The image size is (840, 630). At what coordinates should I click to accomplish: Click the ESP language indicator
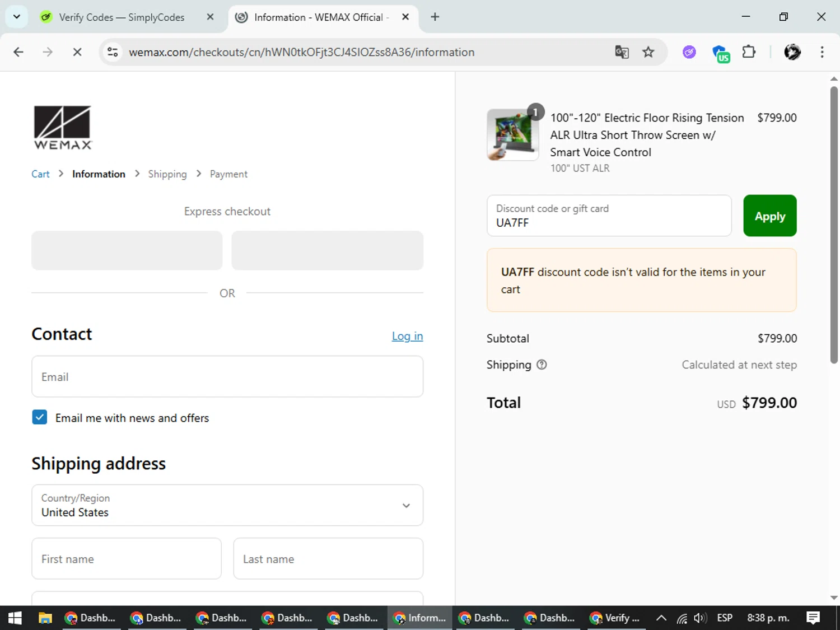725,618
